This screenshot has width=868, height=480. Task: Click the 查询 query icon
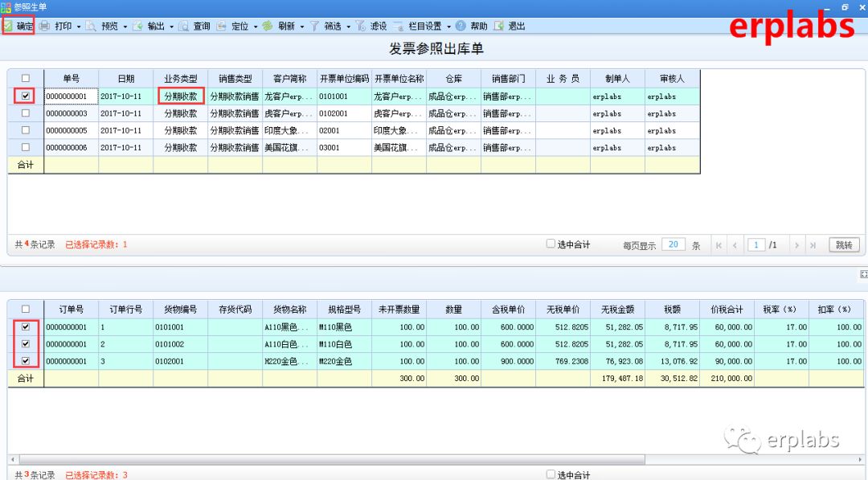point(184,26)
